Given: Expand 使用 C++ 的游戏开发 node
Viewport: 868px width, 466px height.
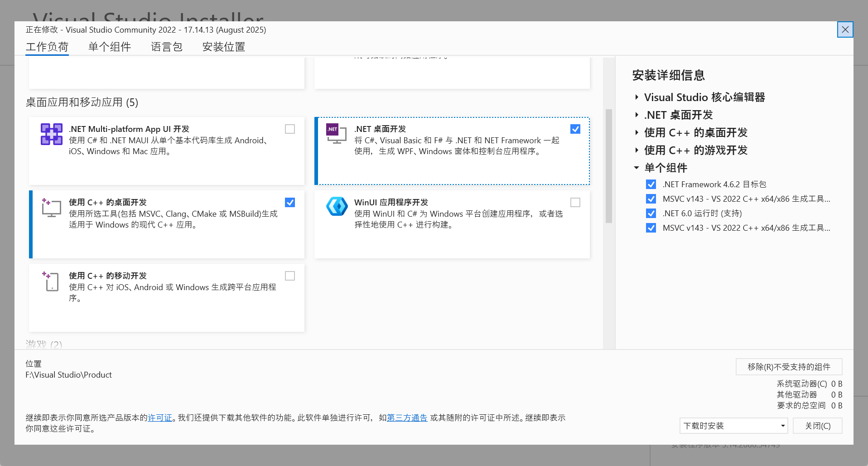Looking at the screenshot, I should (x=637, y=150).
